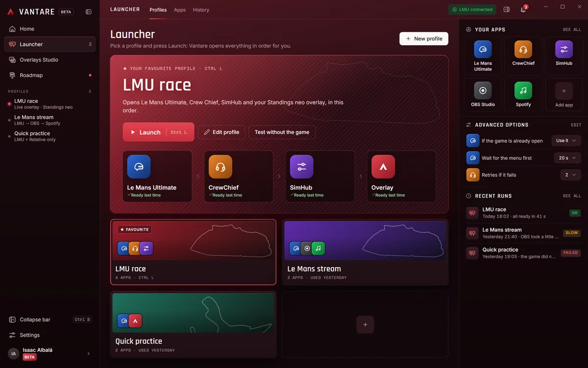
Task: Click the Home sidebar icon
Action: [x=12, y=29]
